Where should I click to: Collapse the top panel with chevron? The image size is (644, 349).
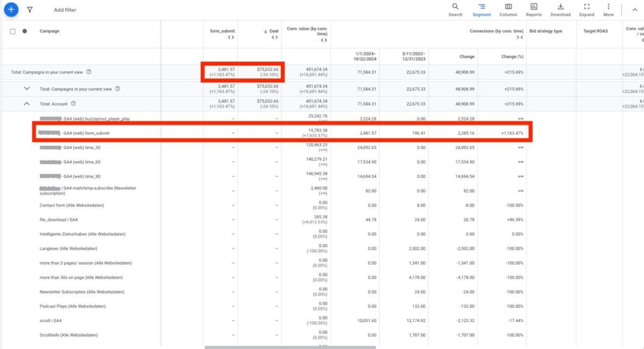coord(634,9)
